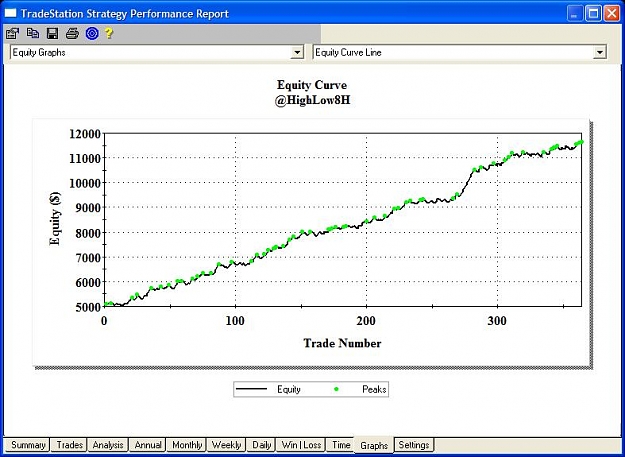This screenshot has height=457, width=625.
Task: Click the TradeStation Strategy Performance Report title
Action: [x=125, y=14]
